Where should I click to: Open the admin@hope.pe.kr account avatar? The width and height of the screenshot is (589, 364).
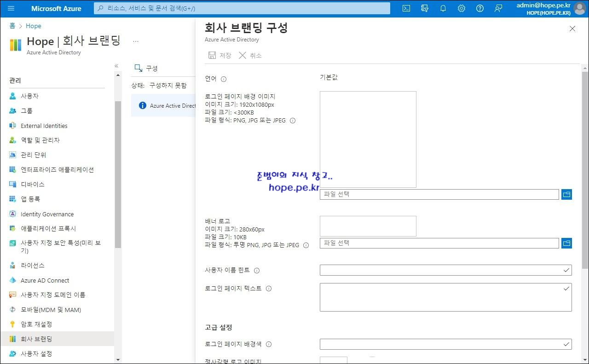580,8
